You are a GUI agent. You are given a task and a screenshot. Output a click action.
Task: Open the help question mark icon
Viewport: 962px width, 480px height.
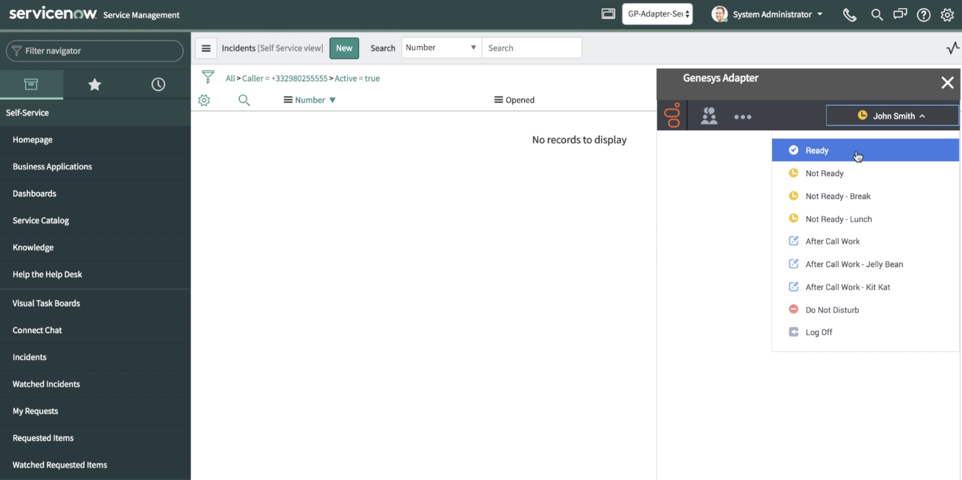[x=923, y=15]
